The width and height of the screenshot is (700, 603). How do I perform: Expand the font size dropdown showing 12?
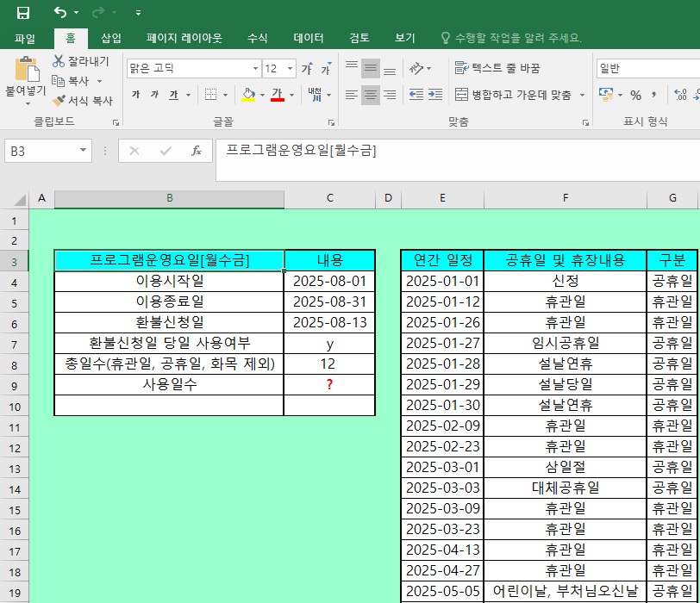pos(290,69)
